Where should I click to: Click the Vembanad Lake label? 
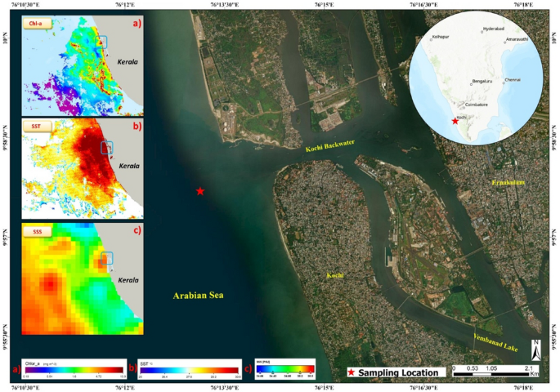coord(498,337)
